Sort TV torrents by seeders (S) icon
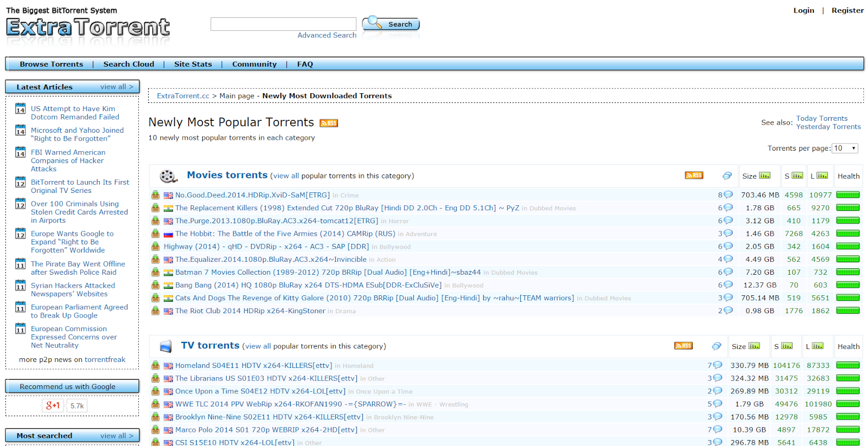Image resolution: width=868 pixels, height=446 pixels. 787,346
